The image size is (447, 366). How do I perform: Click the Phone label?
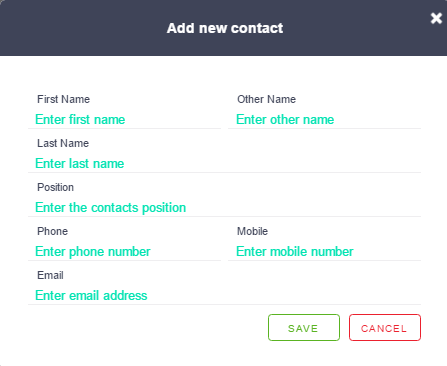pos(52,231)
